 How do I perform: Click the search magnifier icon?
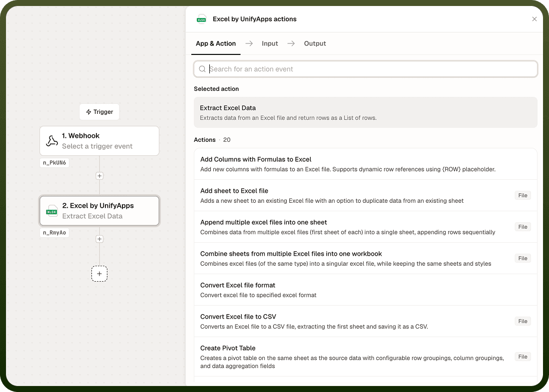(202, 69)
